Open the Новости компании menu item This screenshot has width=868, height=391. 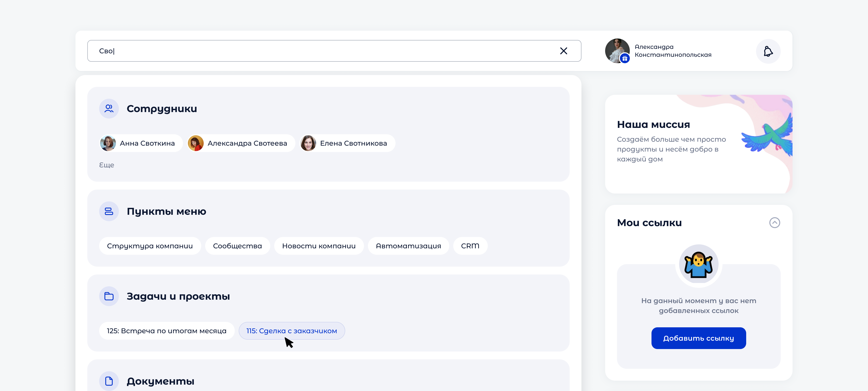click(x=319, y=246)
